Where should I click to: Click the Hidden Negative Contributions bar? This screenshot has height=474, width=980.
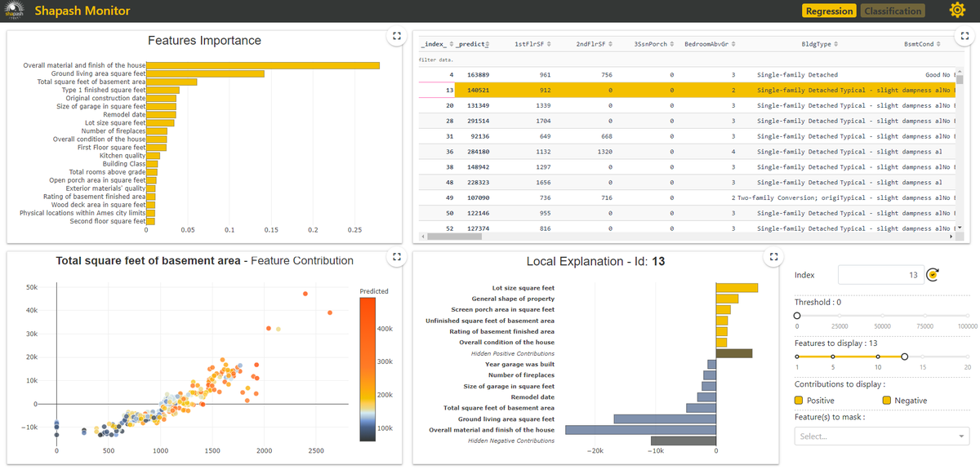point(684,441)
